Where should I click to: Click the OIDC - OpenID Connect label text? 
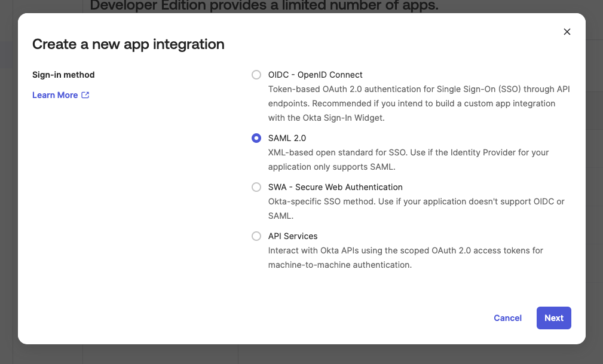[315, 75]
